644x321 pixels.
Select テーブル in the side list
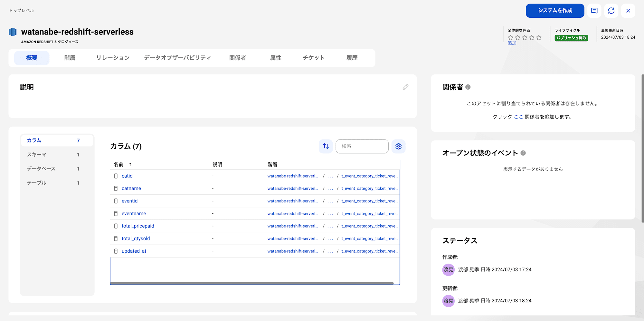(x=57, y=183)
